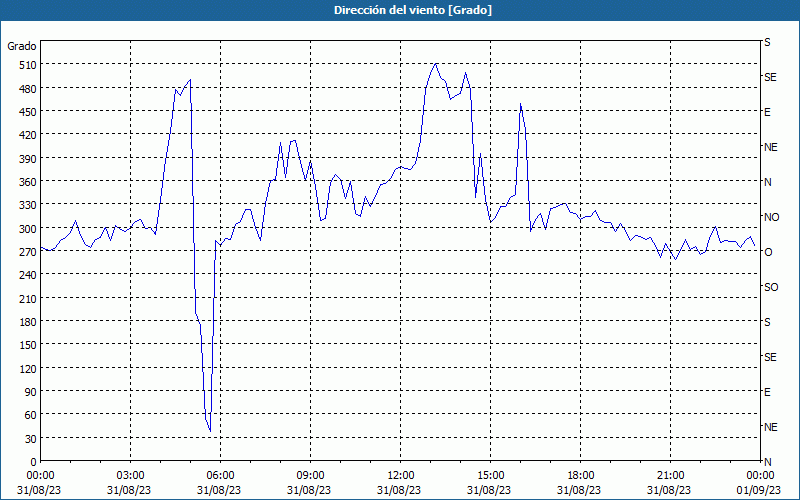The height and width of the screenshot is (500, 800).
Task: Click the 0 degree axis label
Action: pyautogui.click(x=34, y=462)
